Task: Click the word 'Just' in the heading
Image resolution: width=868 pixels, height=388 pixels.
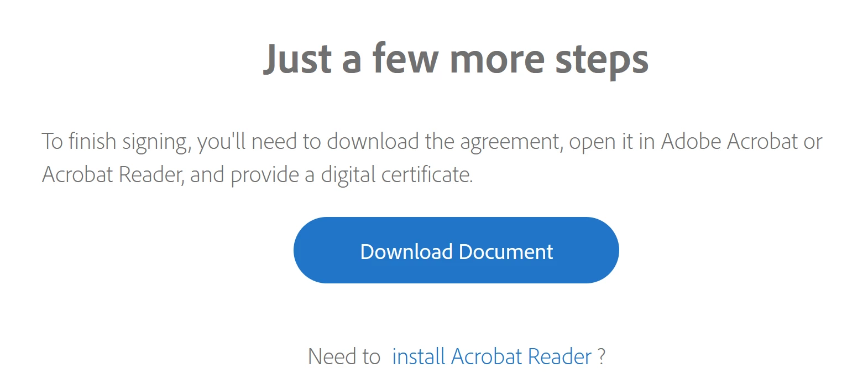Action: click(297, 59)
